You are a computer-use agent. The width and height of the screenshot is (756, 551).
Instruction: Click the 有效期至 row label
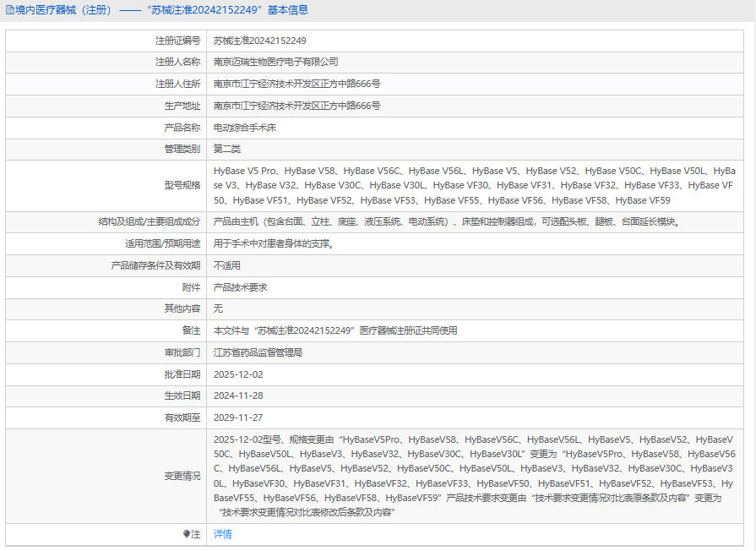tap(182, 417)
